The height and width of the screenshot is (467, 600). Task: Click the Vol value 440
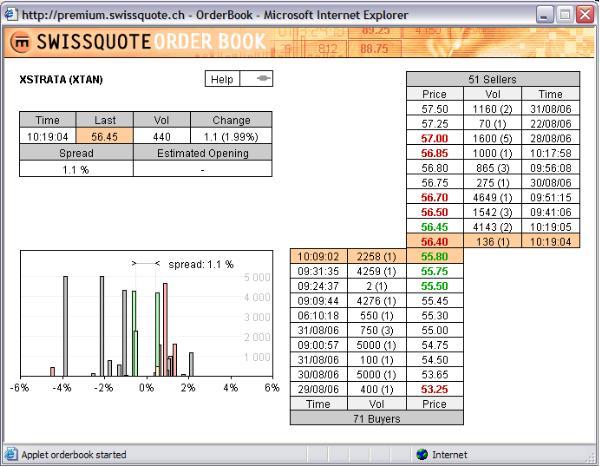pyautogui.click(x=161, y=136)
